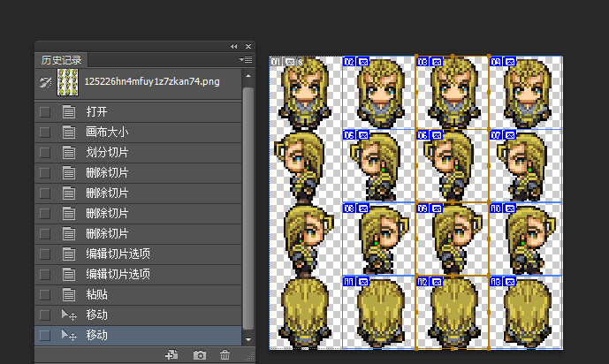Screen dimensions: 609x364
Task: Click the document icon in 画布大小 row
Action: 69,132
